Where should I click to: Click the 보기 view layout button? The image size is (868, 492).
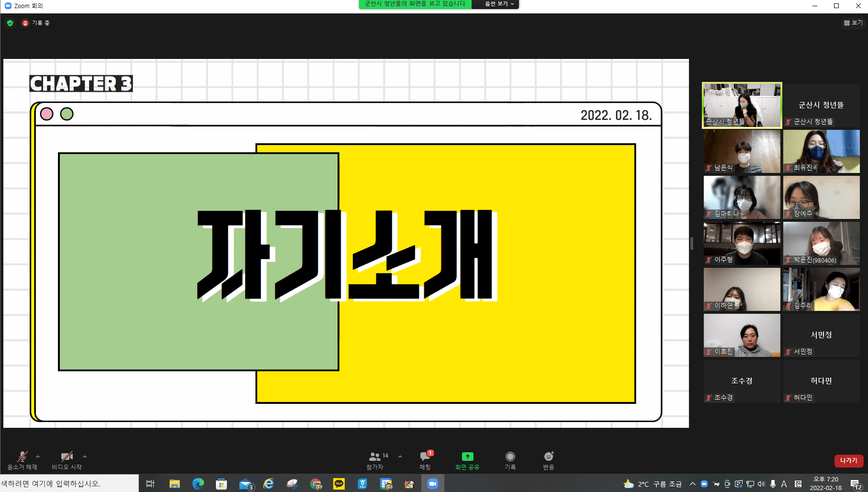[853, 23]
